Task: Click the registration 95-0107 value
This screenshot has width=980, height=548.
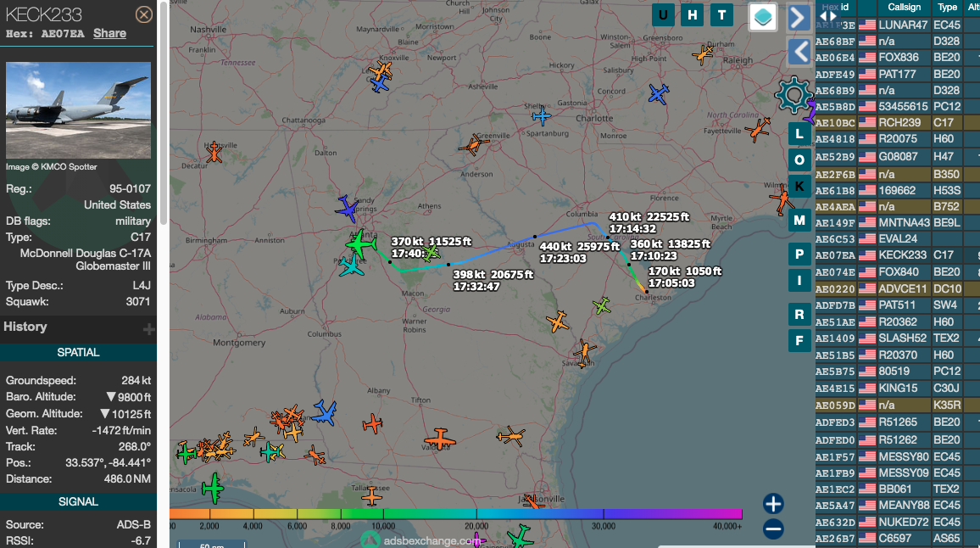Action: tap(130, 188)
